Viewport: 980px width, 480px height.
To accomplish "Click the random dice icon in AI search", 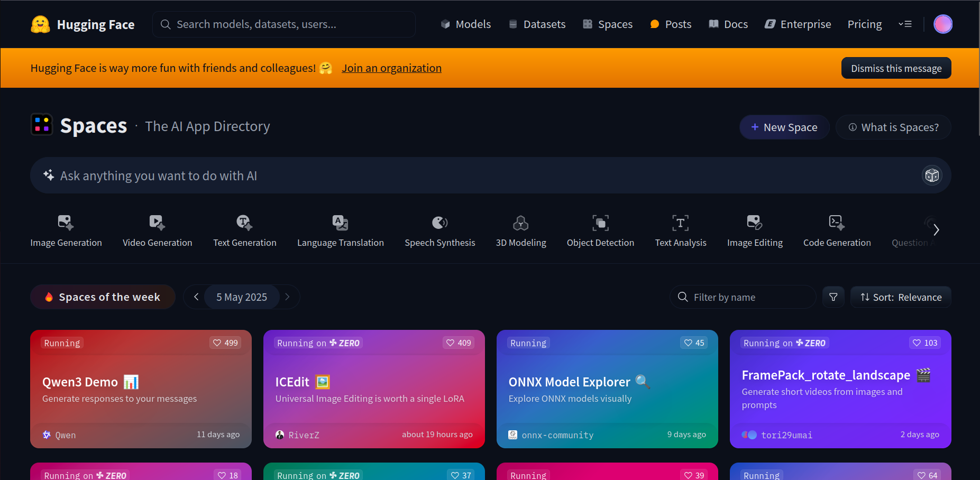I will click(x=932, y=176).
